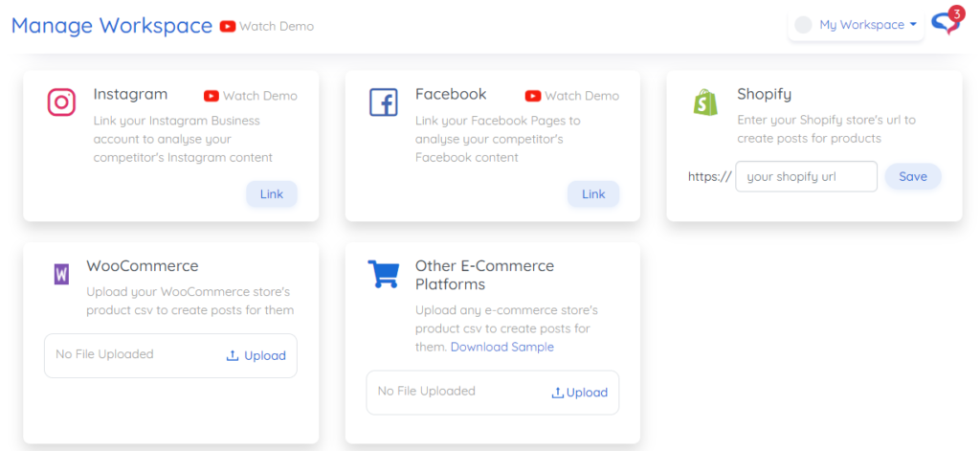This screenshot has height=451, width=980.
Task: Open chat notifications icon with badge
Action: [945, 23]
